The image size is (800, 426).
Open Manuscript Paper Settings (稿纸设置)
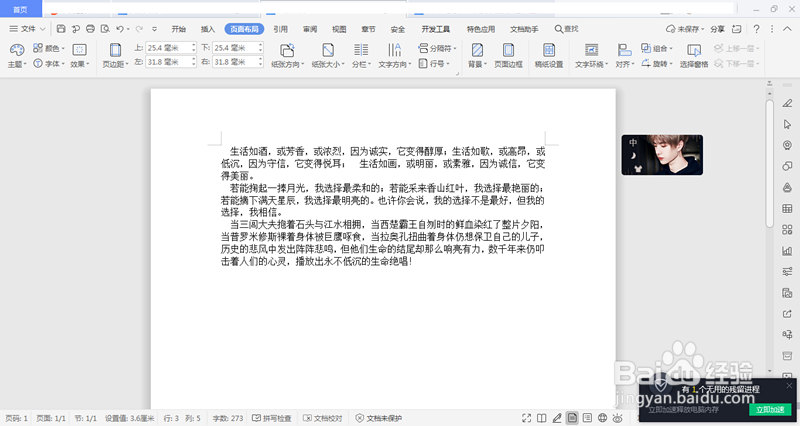(x=548, y=56)
